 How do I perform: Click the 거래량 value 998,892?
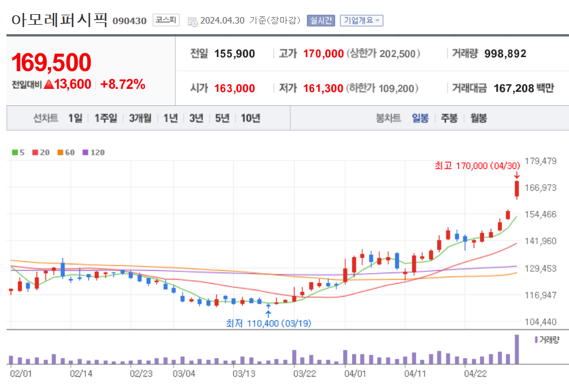pyautogui.click(x=505, y=54)
